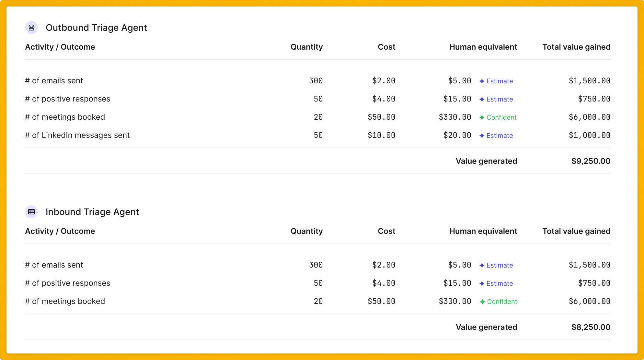Click the Estimate diamond for positive responses row
This screenshot has width=644, height=360.
point(482,99)
